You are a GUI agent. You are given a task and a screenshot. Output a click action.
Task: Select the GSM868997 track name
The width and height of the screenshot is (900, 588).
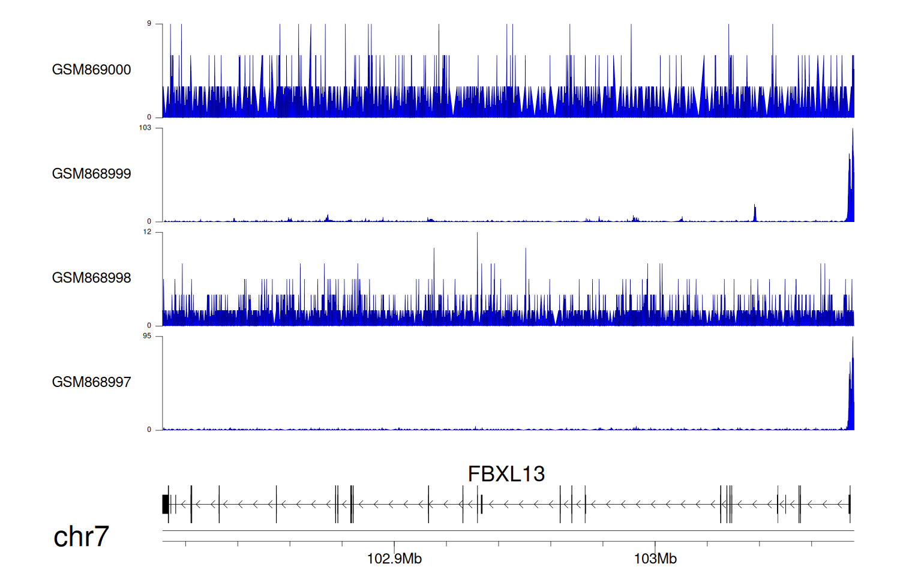[91, 382]
